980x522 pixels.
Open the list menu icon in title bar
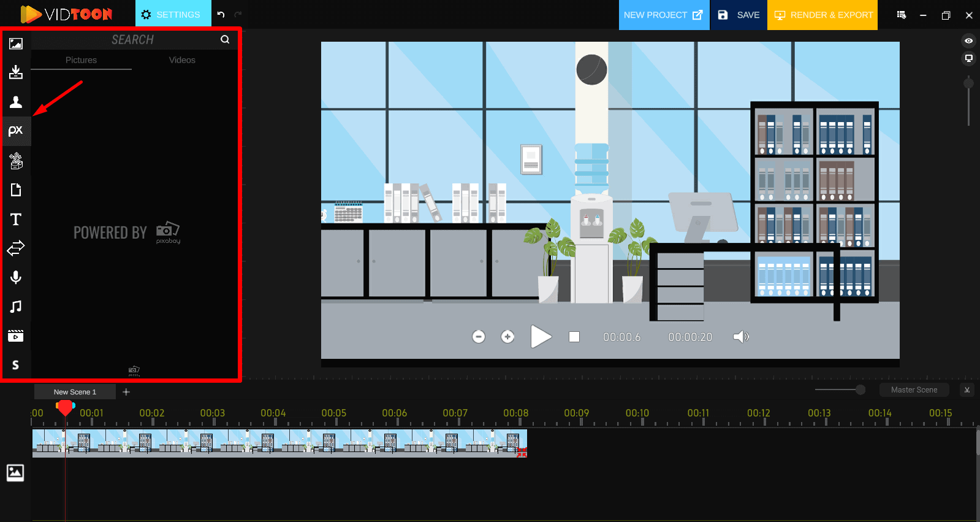[x=901, y=15]
